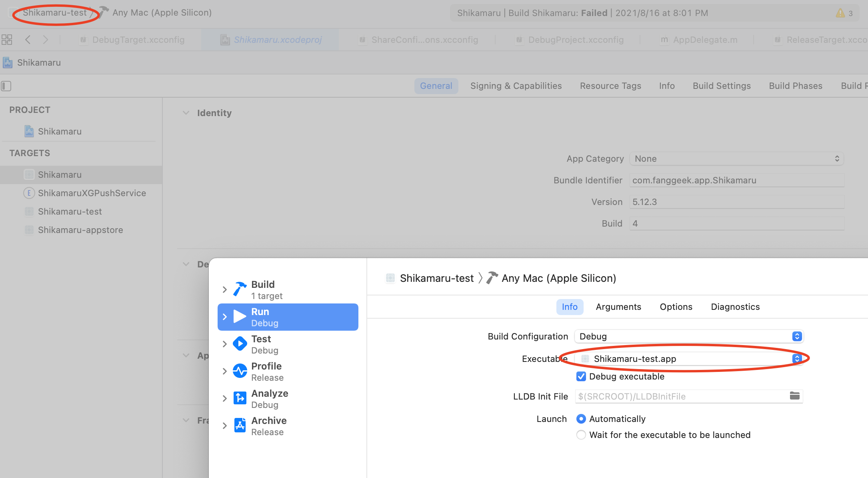Select Wait for the executable to be launched

coord(581,435)
